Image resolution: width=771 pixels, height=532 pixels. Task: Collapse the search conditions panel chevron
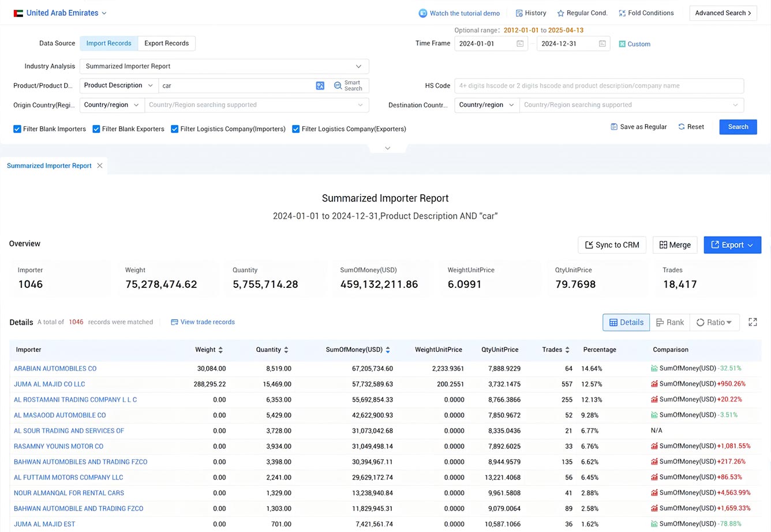(x=388, y=148)
